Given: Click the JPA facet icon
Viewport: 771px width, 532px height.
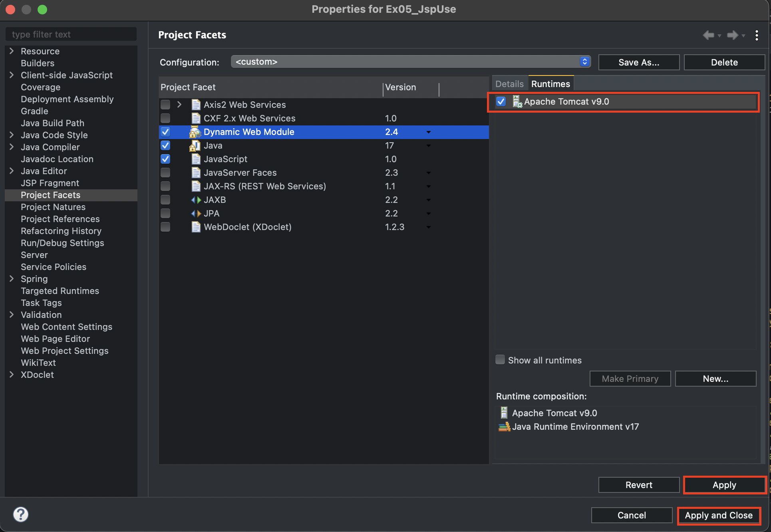Looking at the screenshot, I should 196,213.
